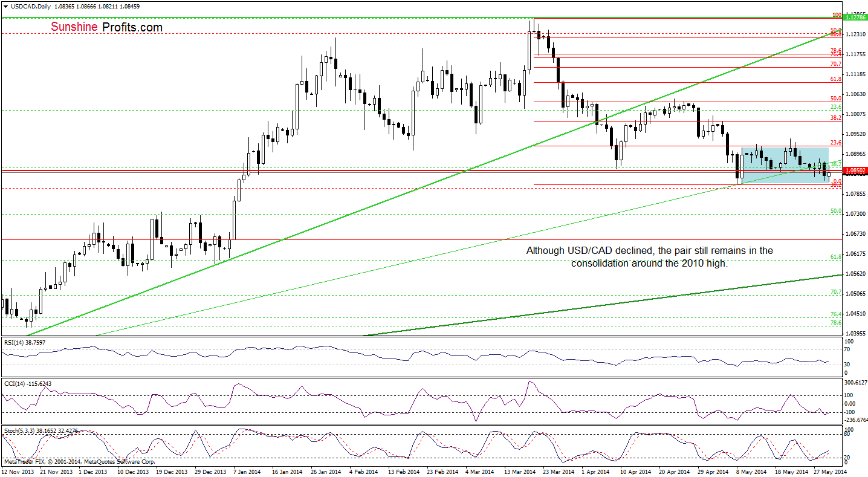Click the 13 Feb 2014 date label
This screenshot has height=477, width=868.
[x=405, y=472]
